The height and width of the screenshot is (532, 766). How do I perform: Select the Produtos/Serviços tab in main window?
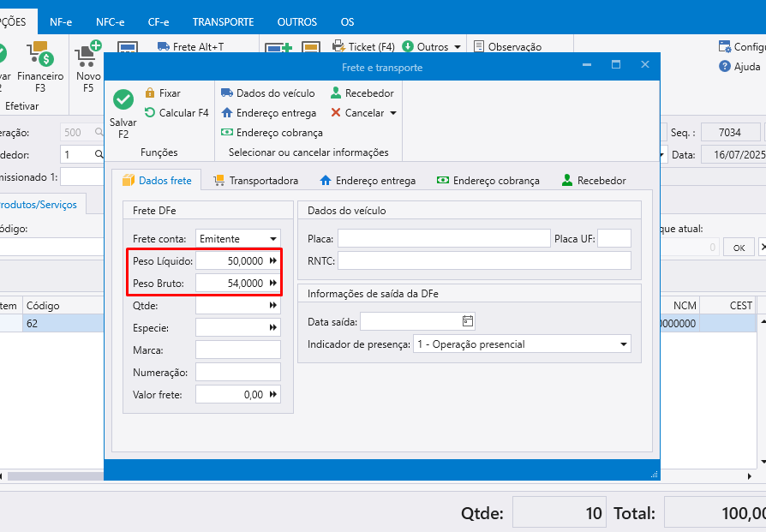click(38, 204)
